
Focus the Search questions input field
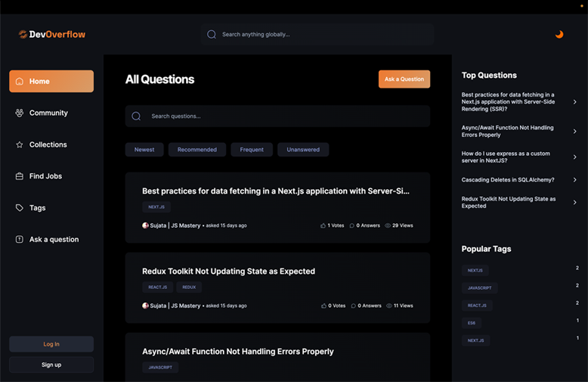[277, 116]
